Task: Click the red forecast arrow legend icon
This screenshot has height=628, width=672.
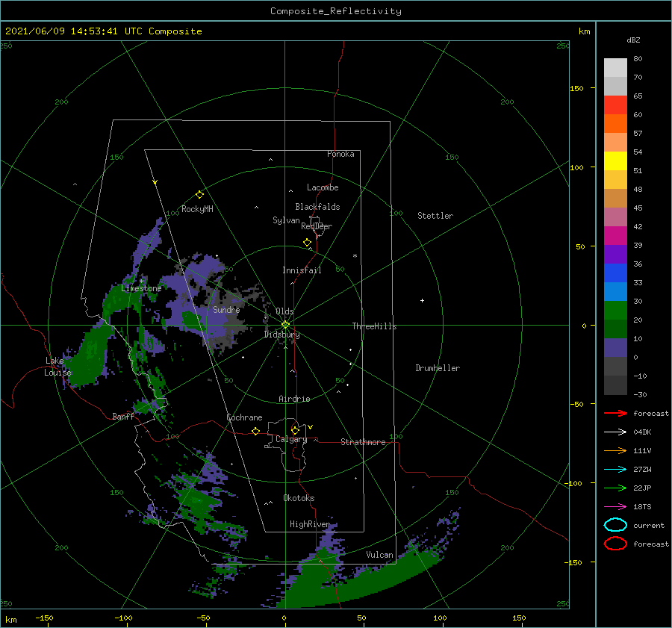Action: (615, 413)
